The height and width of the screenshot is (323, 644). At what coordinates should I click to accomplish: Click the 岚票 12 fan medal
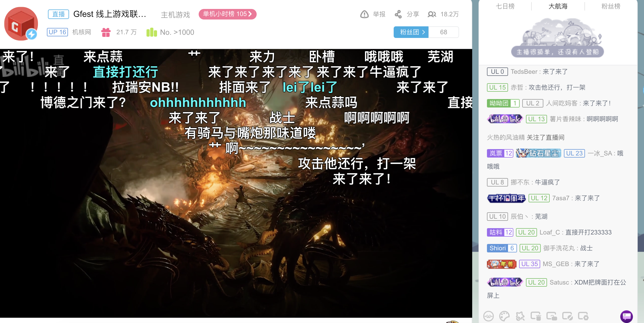coord(500,153)
